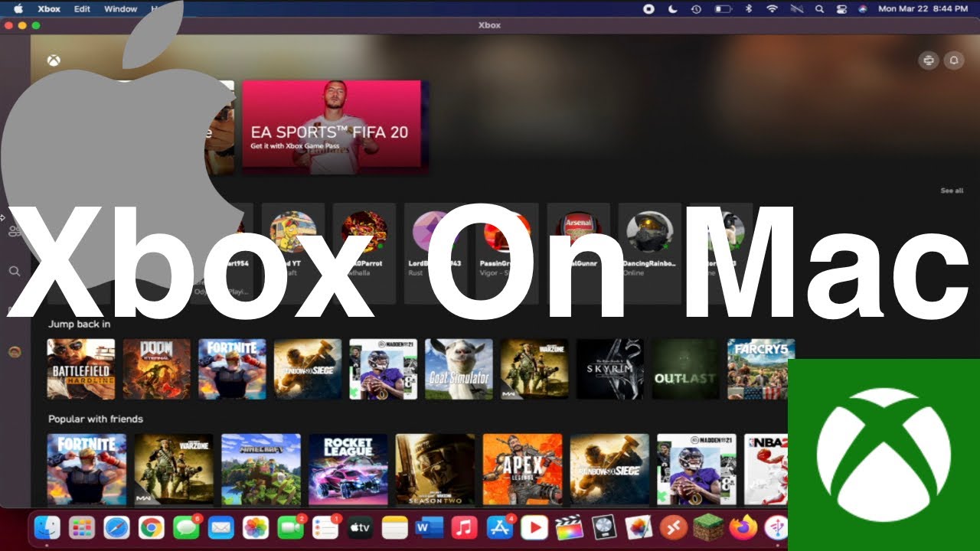The width and height of the screenshot is (980, 551).
Task: Click the Siri icon in menu bar
Action: [863, 9]
